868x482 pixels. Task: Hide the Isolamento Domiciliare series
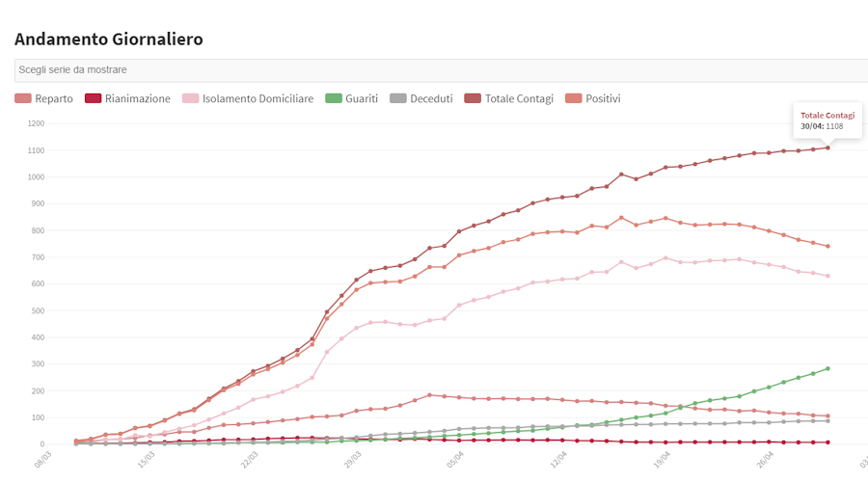(x=258, y=98)
